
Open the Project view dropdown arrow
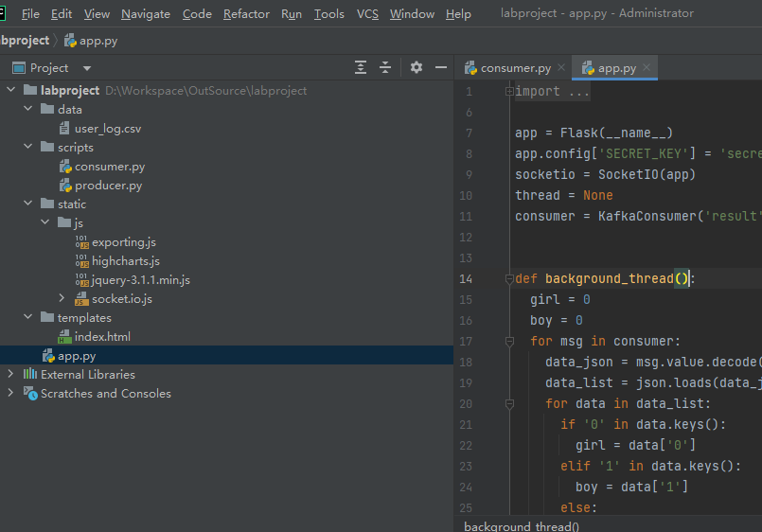pyautogui.click(x=87, y=68)
